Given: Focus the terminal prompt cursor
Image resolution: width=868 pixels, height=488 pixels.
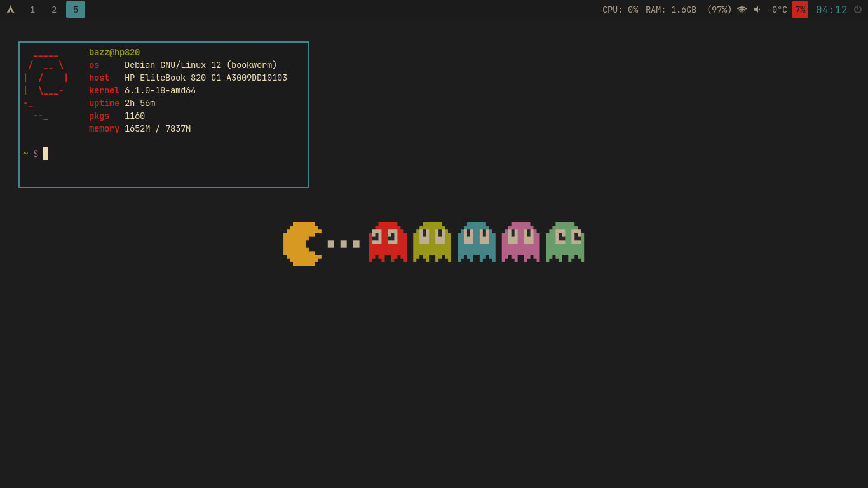Looking at the screenshot, I should (46, 154).
